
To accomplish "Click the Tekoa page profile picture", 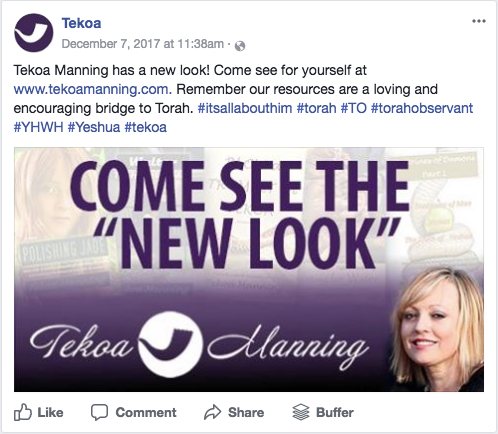I will pyautogui.click(x=33, y=33).
